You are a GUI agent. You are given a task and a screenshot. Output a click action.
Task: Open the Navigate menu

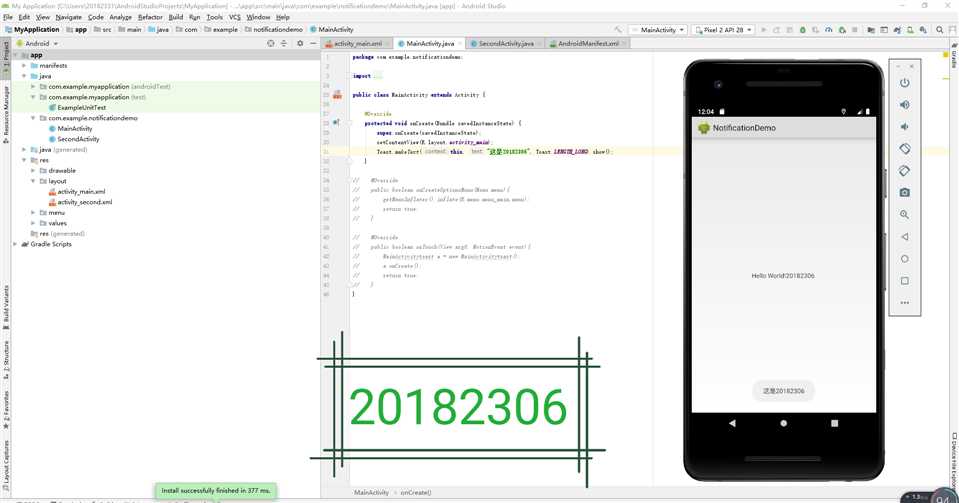(x=68, y=17)
